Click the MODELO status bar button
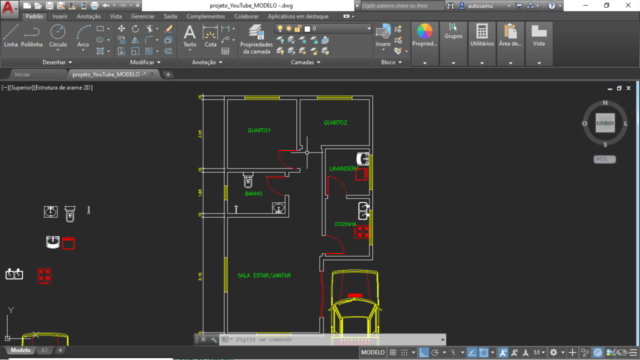Viewport: 640px width, 360px height. [x=373, y=352]
